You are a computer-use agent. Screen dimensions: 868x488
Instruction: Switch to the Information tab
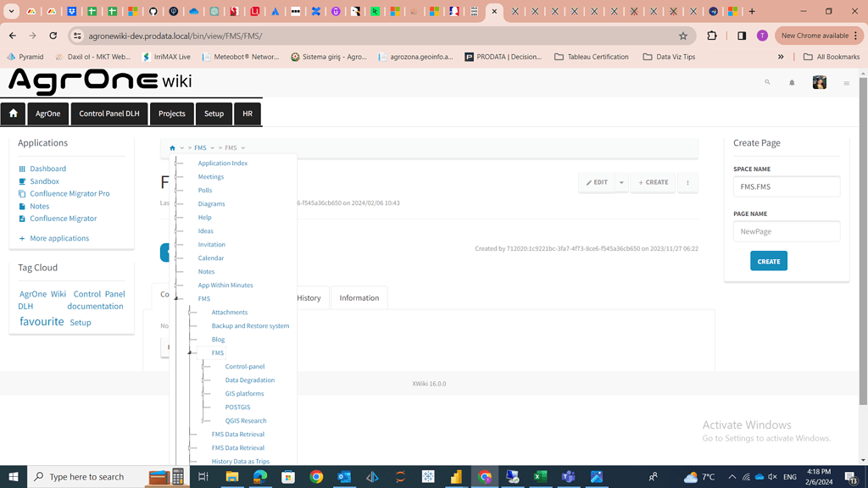(359, 297)
